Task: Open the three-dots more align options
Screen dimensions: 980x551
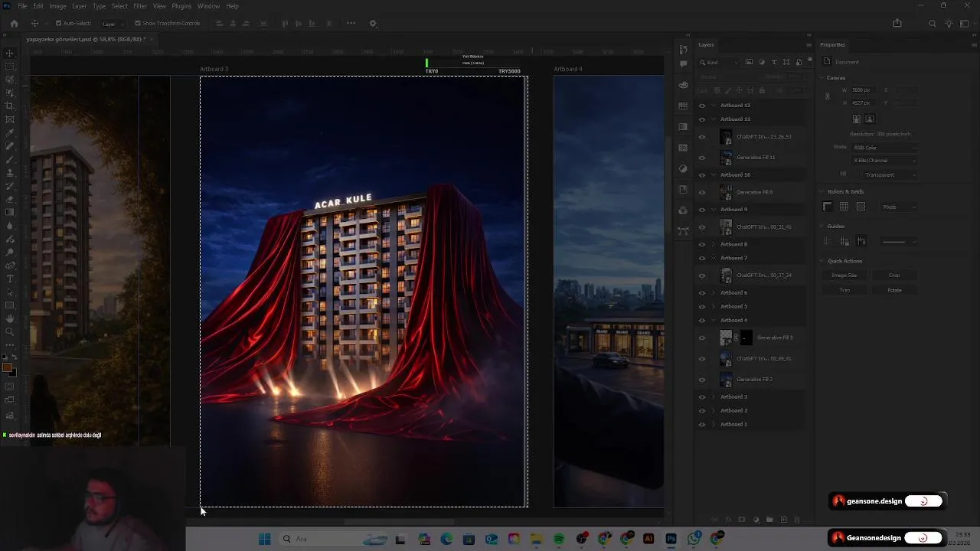Action: [x=351, y=23]
